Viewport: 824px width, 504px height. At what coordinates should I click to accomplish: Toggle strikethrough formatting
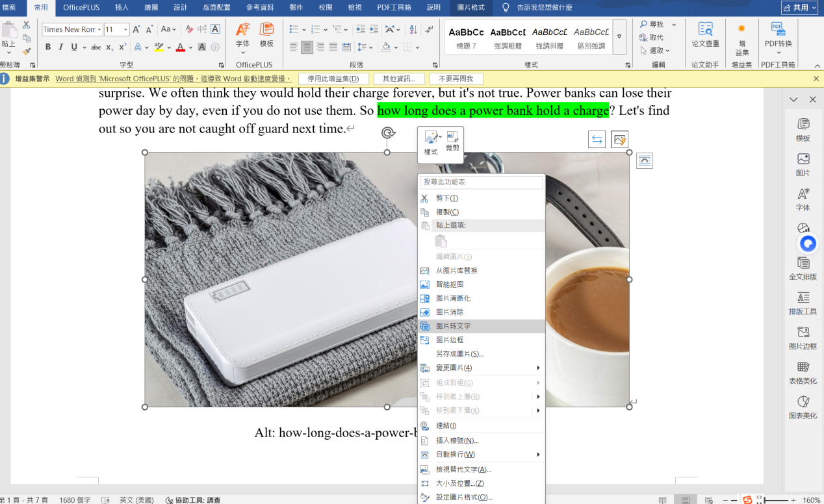pyautogui.click(x=96, y=47)
